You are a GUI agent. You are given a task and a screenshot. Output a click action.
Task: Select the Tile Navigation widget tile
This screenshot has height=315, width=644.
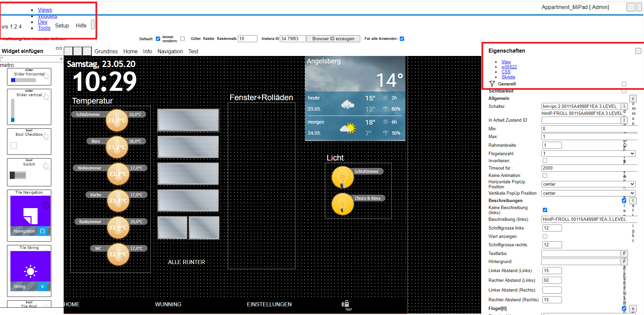coord(29,216)
